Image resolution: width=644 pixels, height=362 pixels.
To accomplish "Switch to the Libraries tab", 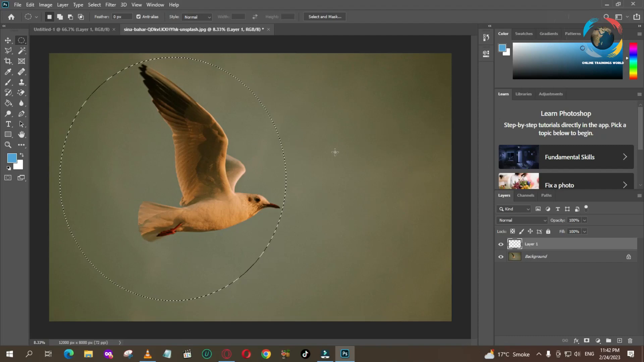I will 524,94.
